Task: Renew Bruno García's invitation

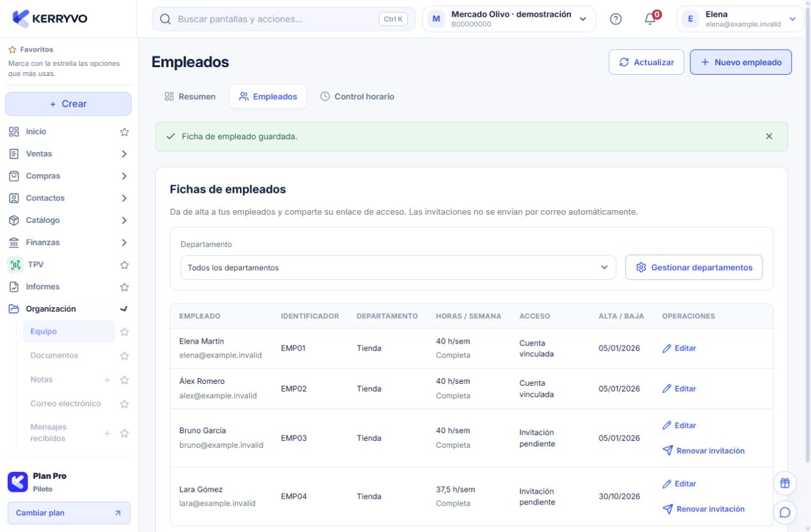Action: pyautogui.click(x=703, y=451)
